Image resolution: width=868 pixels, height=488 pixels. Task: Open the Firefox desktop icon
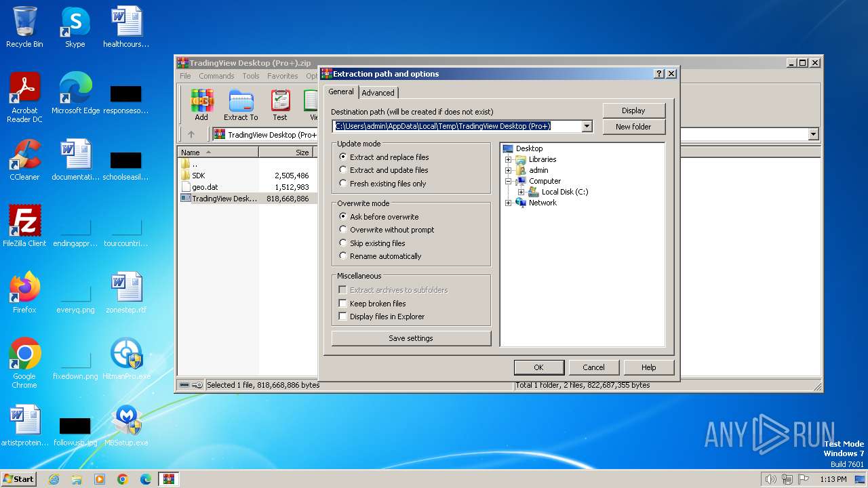(24, 293)
